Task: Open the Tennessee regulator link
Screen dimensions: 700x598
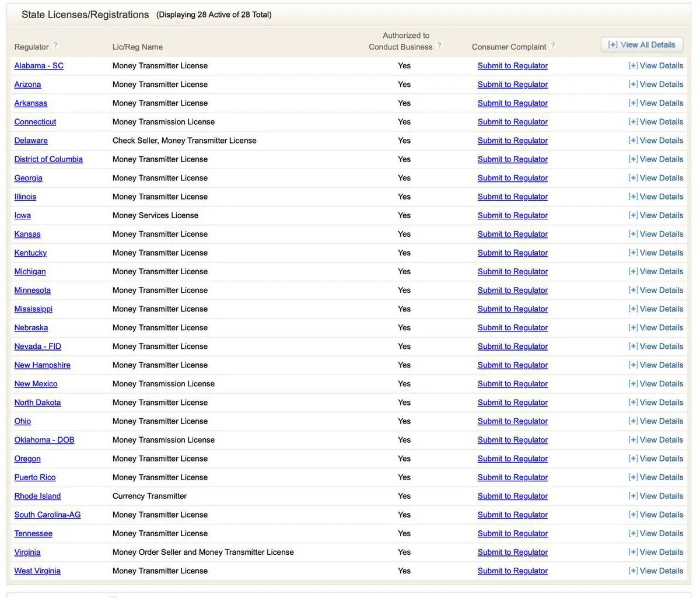Action: (x=33, y=534)
